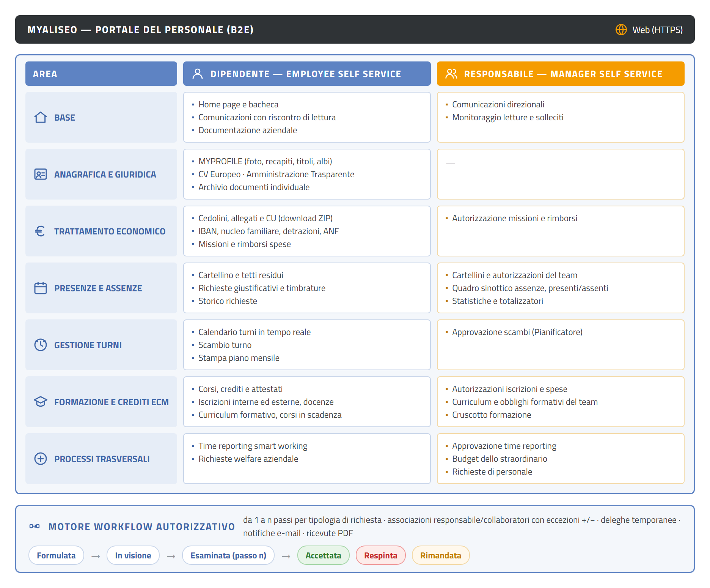Click the graduation cap icon for Formazione
Screen dimensions: 710x588
pyautogui.click(x=41, y=402)
